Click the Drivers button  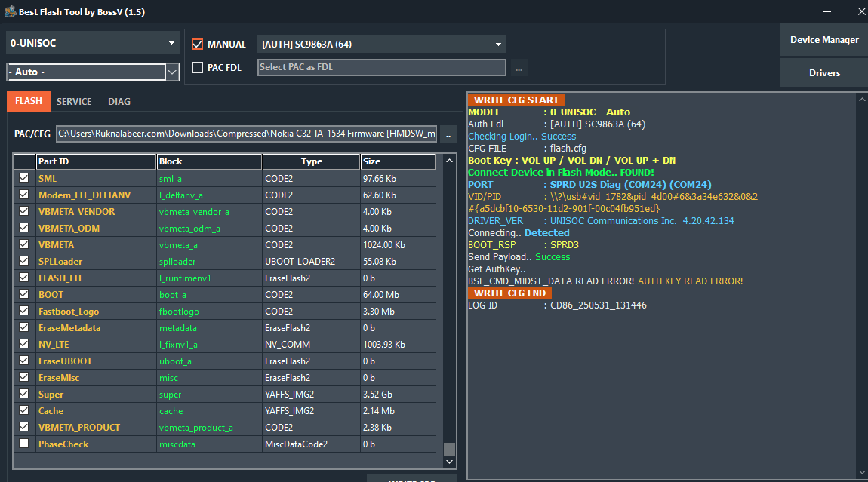[823, 73]
